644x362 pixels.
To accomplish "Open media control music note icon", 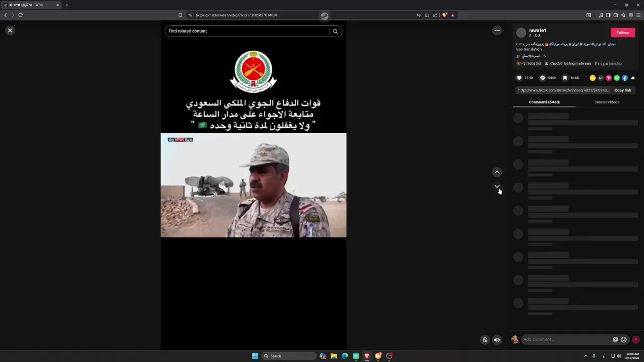I will click(601, 15).
